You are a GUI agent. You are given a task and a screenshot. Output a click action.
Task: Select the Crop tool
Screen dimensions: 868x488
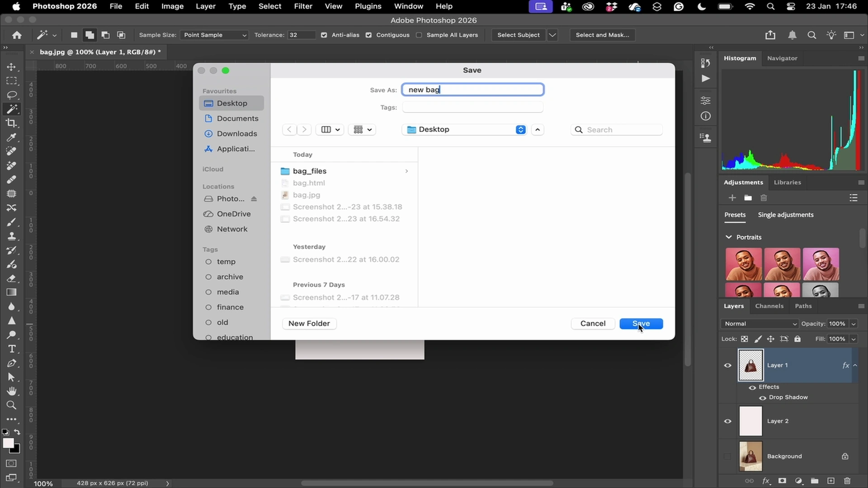point(11,123)
